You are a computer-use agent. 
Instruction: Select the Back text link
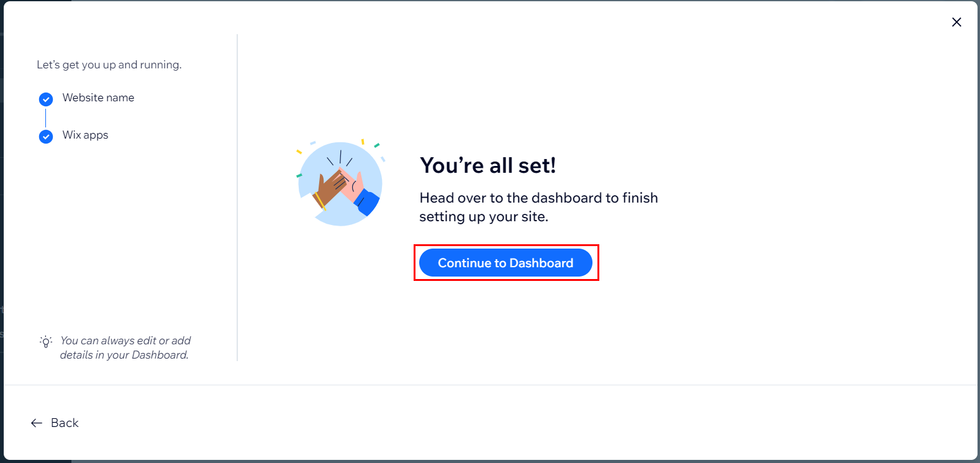point(65,423)
